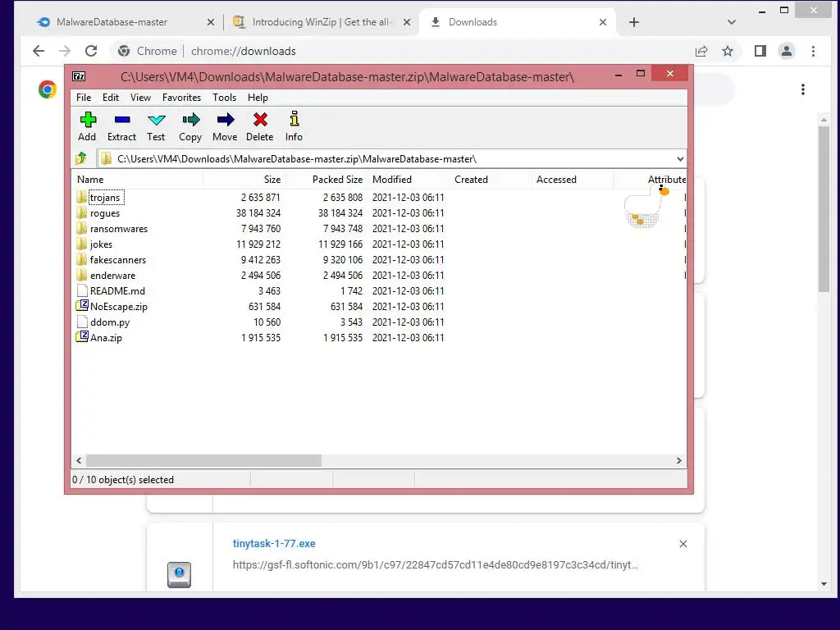
Task: Sort by the Packed Size column
Action: [326, 180]
